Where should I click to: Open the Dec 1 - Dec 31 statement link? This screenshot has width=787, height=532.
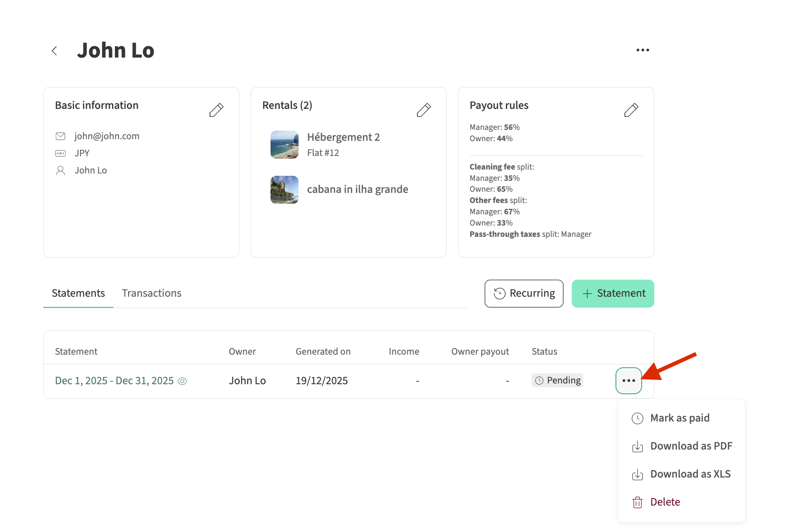(x=114, y=381)
